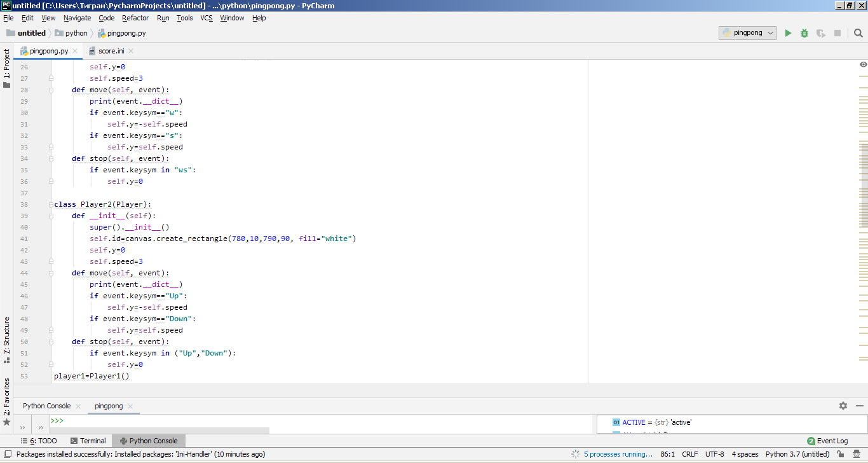This screenshot has width=868, height=463.
Task: Close the pingpong console session tab
Action: point(130,406)
